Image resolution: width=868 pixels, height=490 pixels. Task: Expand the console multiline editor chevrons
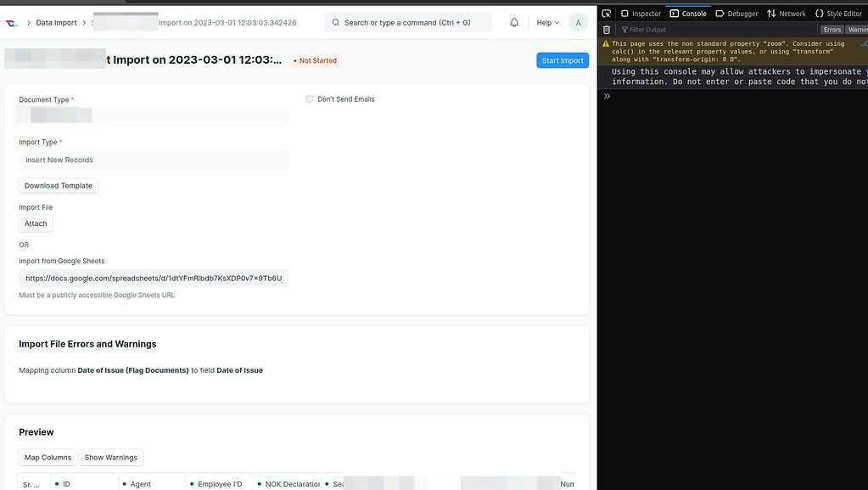[x=605, y=95]
